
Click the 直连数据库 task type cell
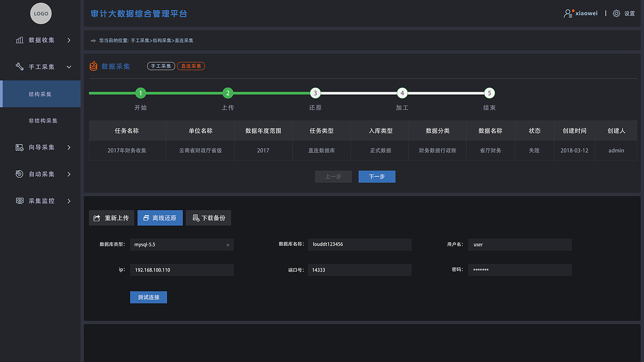(x=321, y=150)
